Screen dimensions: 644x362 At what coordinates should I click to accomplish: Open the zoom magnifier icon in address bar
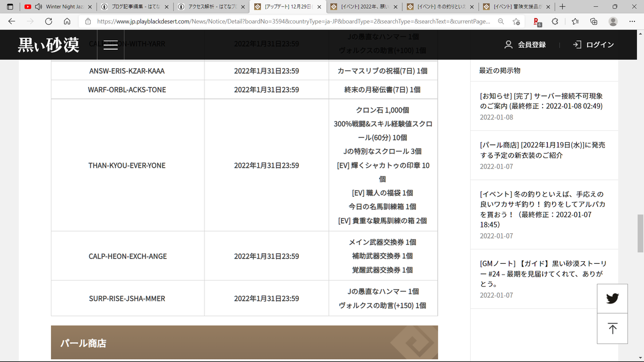pyautogui.click(x=501, y=21)
